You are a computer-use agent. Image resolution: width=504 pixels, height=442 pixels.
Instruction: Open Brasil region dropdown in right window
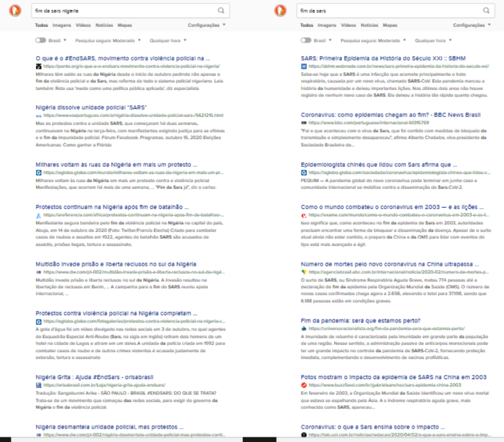click(323, 40)
